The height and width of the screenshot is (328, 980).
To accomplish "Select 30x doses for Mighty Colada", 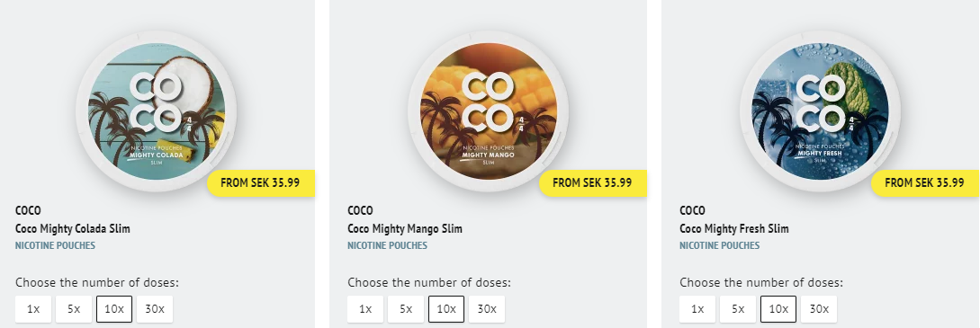I will click(155, 309).
